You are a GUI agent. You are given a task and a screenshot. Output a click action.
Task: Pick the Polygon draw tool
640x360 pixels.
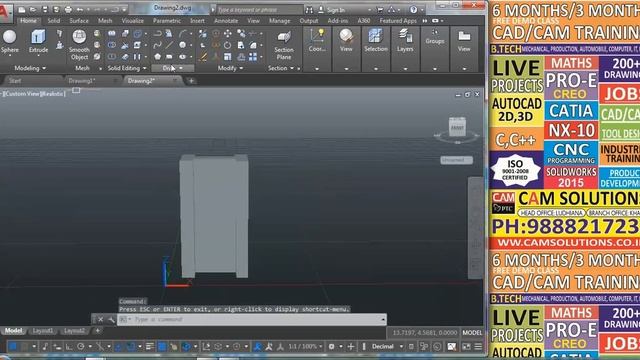tap(158, 57)
